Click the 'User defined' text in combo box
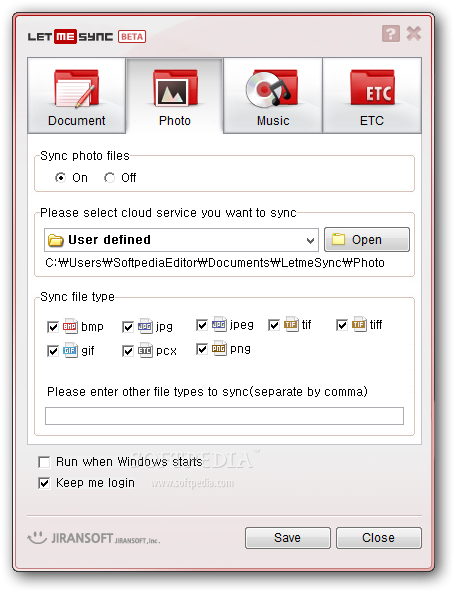Viewport: 455px width, 592px height. coord(110,240)
